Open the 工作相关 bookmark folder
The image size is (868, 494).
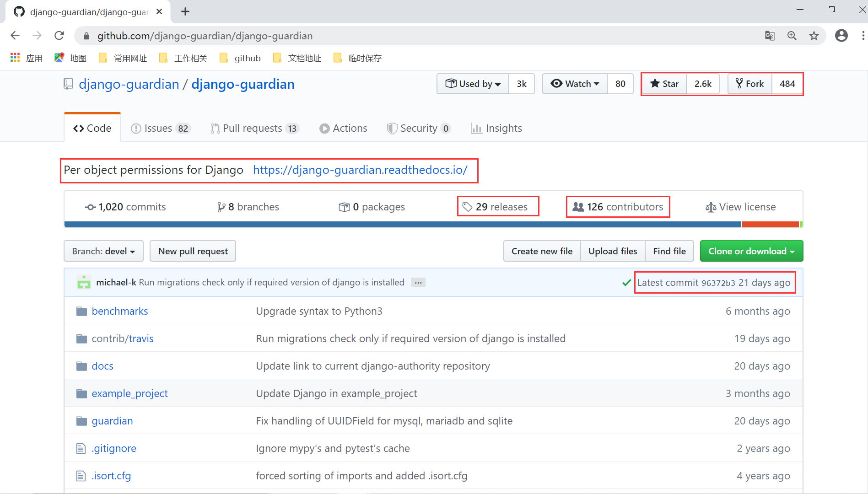[183, 58]
